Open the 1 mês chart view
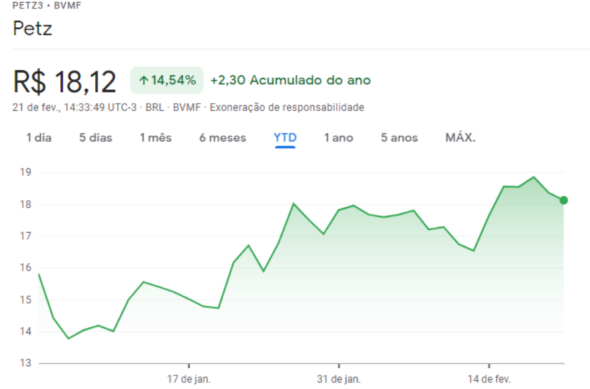Image resolution: width=590 pixels, height=389 pixels. 156,138
